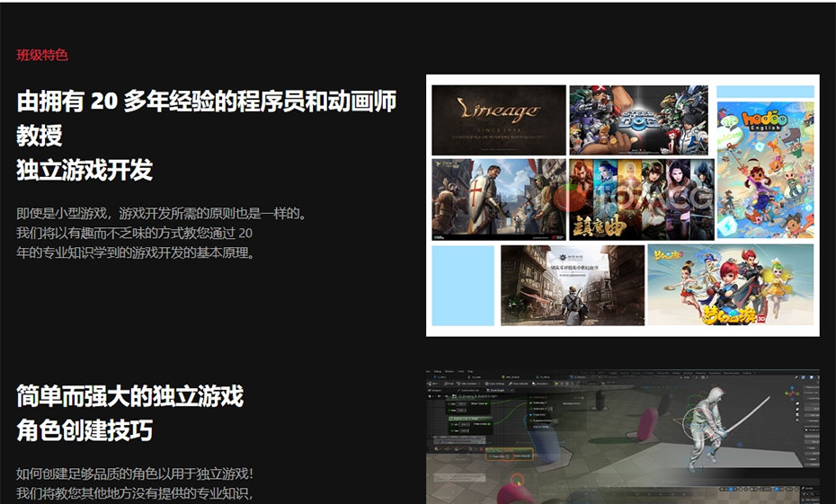Screen dimensions: 836x504
Task: Click the 梦幻西游 3D cartoon characters image
Action: coord(731,285)
